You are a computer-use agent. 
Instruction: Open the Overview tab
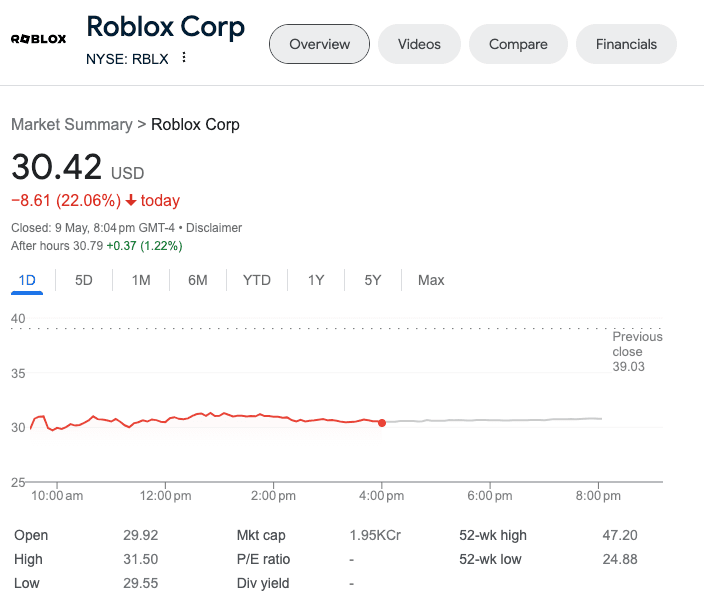click(319, 44)
